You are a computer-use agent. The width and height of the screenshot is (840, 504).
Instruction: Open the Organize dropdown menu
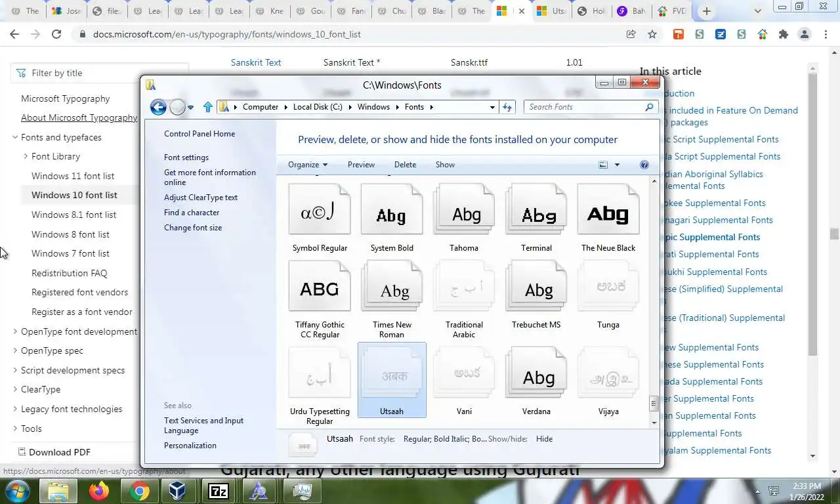click(308, 165)
